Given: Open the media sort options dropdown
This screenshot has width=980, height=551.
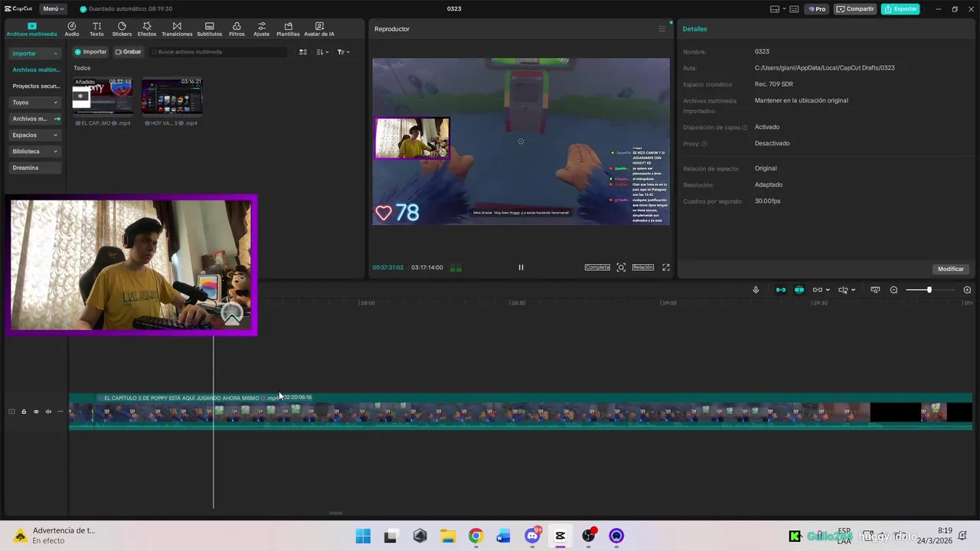Looking at the screenshot, I should (322, 52).
